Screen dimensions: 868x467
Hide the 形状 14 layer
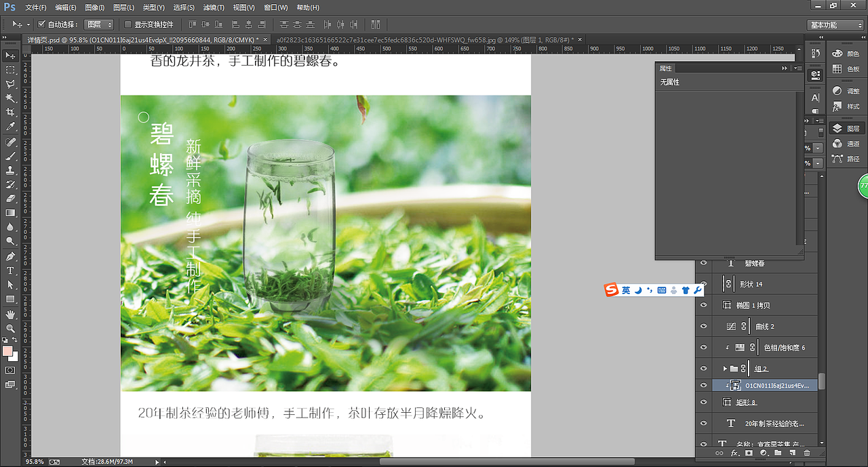click(703, 284)
